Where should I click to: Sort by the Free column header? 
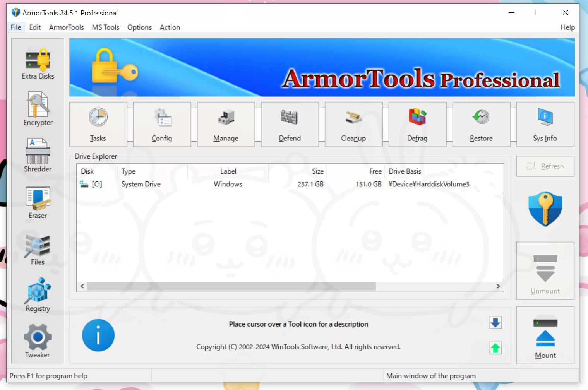pyautogui.click(x=356, y=171)
